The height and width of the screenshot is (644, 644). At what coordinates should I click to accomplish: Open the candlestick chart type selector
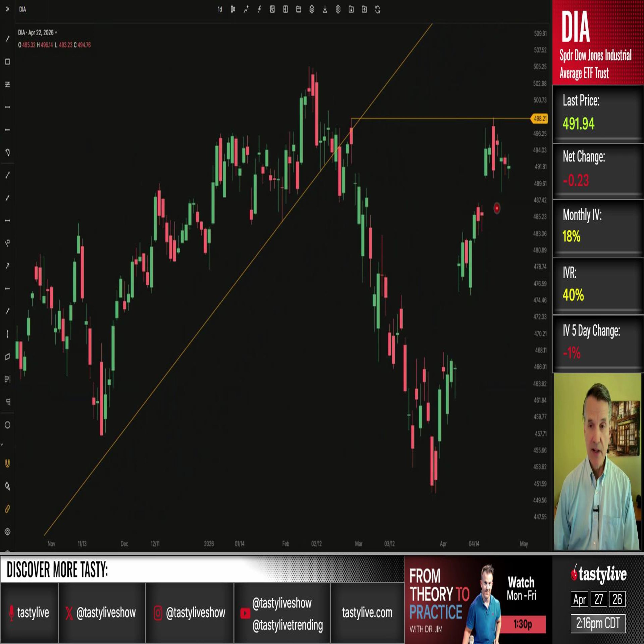[233, 10]
